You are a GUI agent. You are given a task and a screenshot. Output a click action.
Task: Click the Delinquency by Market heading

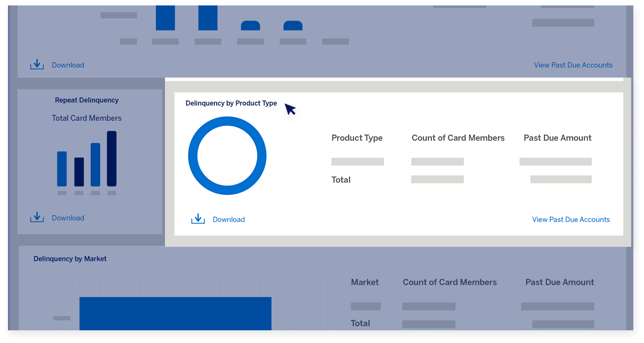pyautogui.click(x=70, y=259)
